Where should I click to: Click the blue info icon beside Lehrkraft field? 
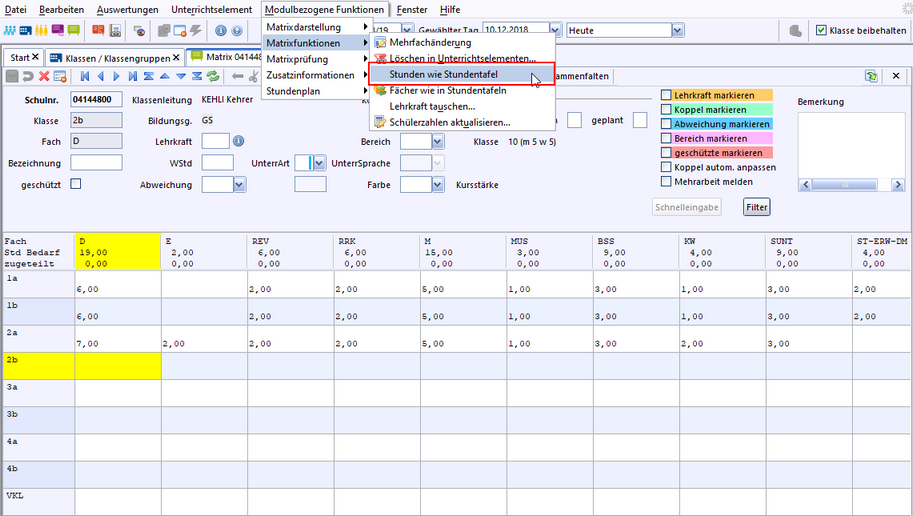[x=239, y=142]
